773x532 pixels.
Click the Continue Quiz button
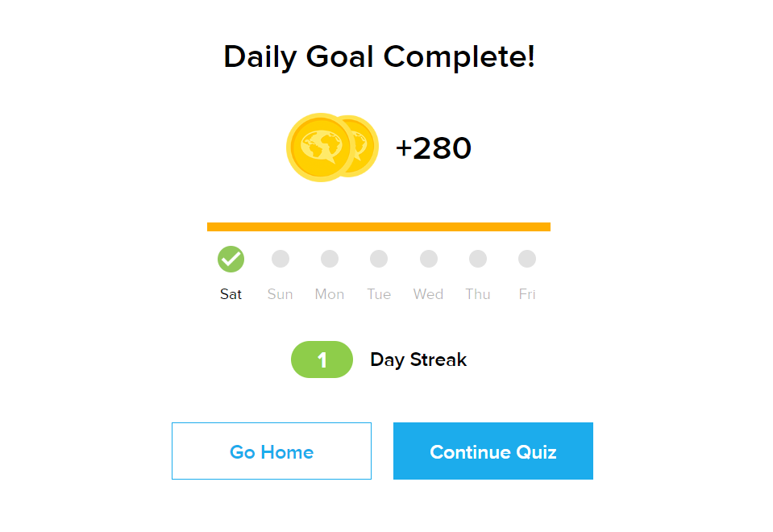[x=493, y=451]
